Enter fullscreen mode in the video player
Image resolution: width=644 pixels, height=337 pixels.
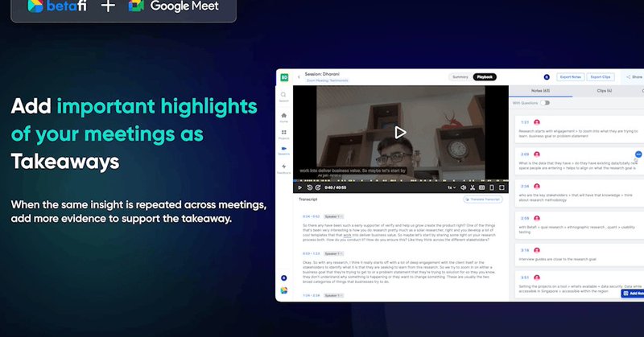pyautogui.click(x=502, y=187)
